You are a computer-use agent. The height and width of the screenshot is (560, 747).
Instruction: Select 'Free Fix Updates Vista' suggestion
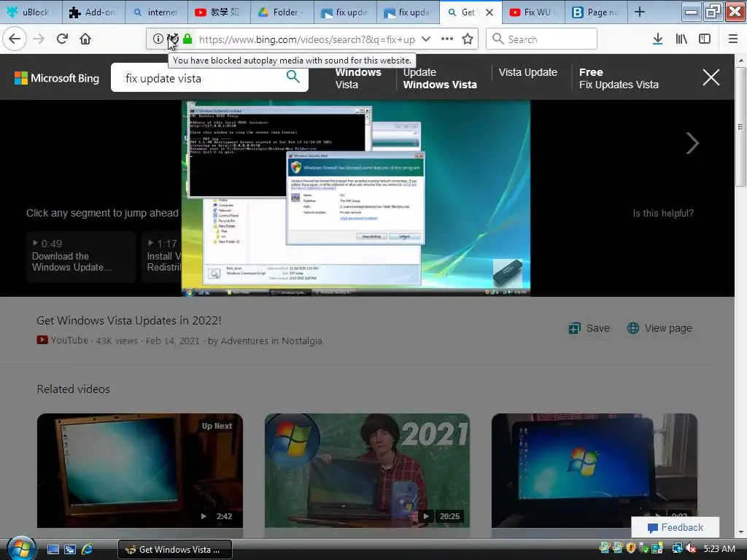click(619, 78)
